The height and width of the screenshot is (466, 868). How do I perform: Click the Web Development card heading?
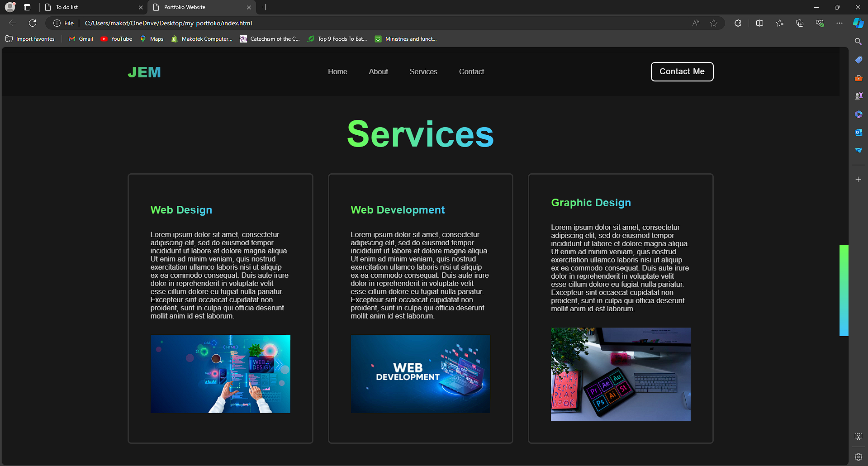tap(398, 210)
